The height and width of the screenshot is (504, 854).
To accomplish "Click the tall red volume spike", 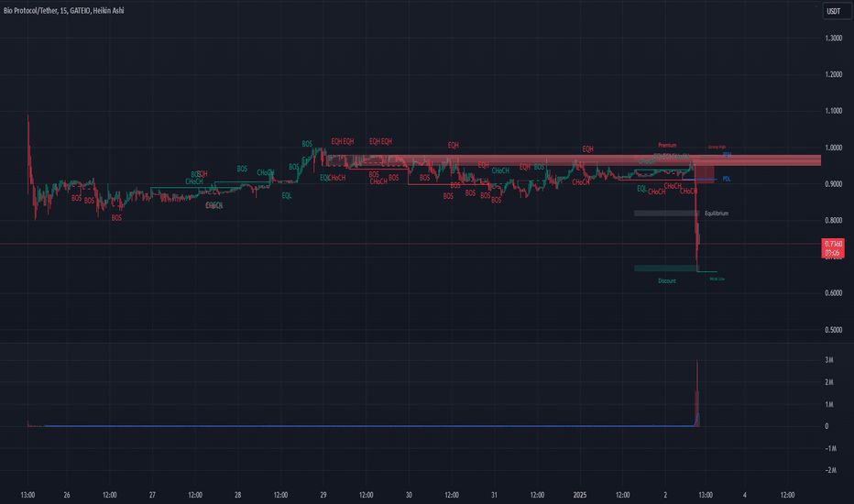I will 697,392.
